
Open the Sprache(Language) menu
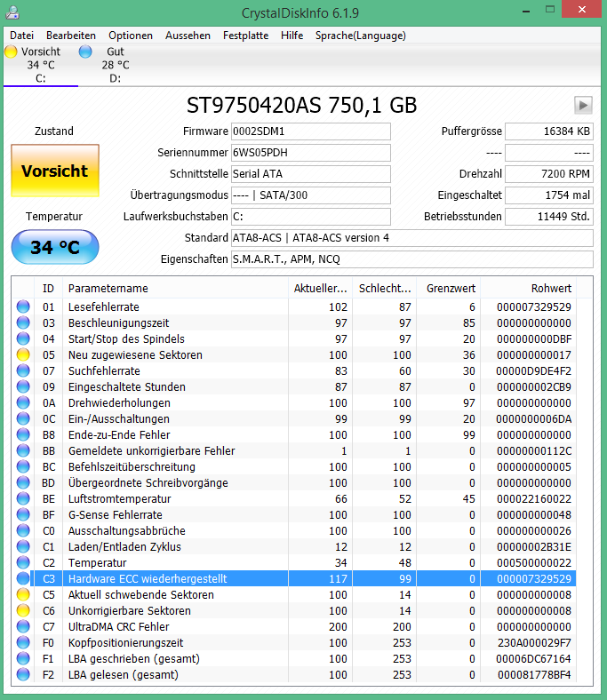coord(361,36)
